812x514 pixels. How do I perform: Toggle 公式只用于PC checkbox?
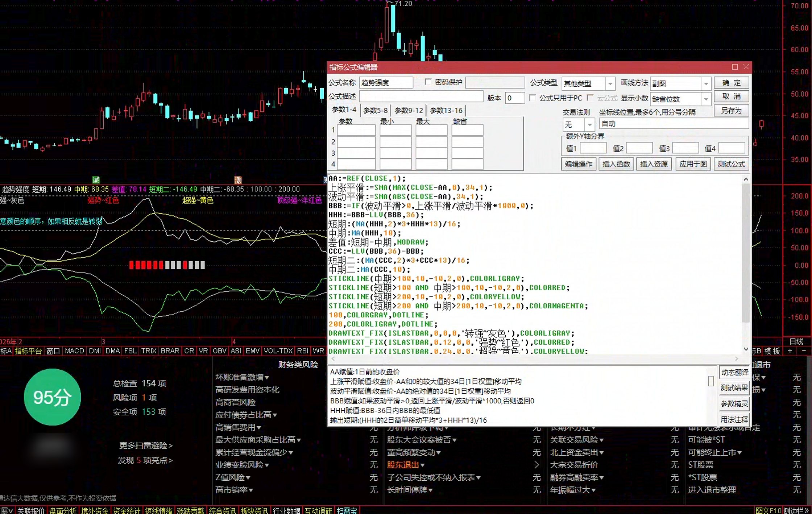533,98
